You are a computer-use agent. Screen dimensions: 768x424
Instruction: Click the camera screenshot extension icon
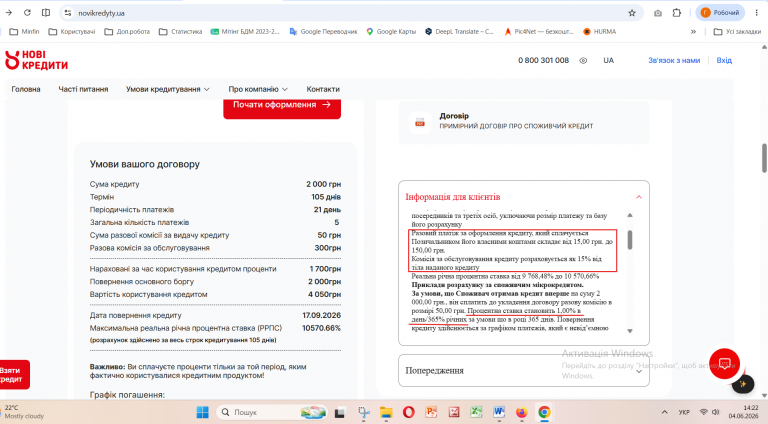(658, 13)
